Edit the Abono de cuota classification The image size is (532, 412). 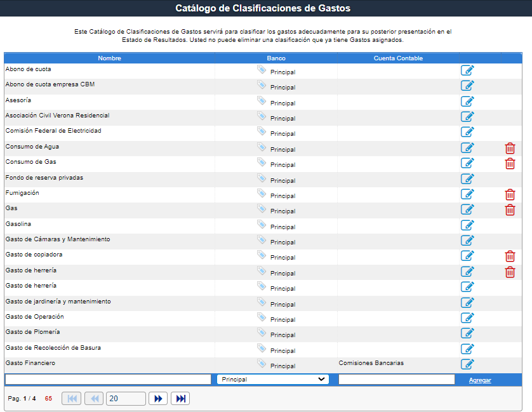tap(467, 70)
